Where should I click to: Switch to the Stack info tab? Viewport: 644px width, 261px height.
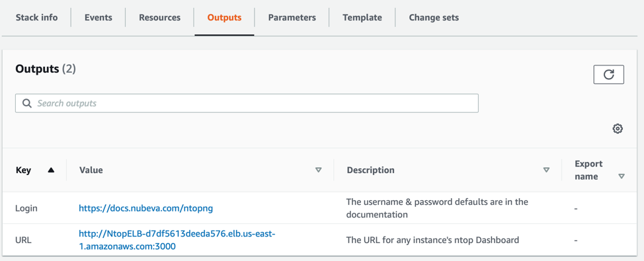click(x=36, y=18)
